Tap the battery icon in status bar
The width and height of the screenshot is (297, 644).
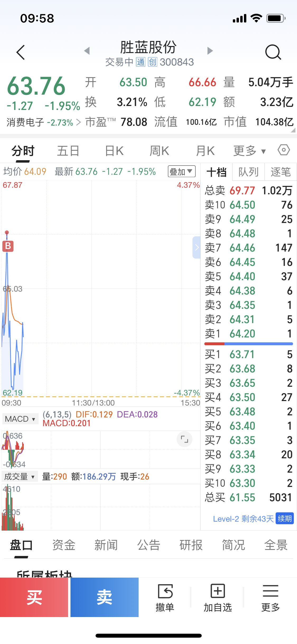click(276, 18)
